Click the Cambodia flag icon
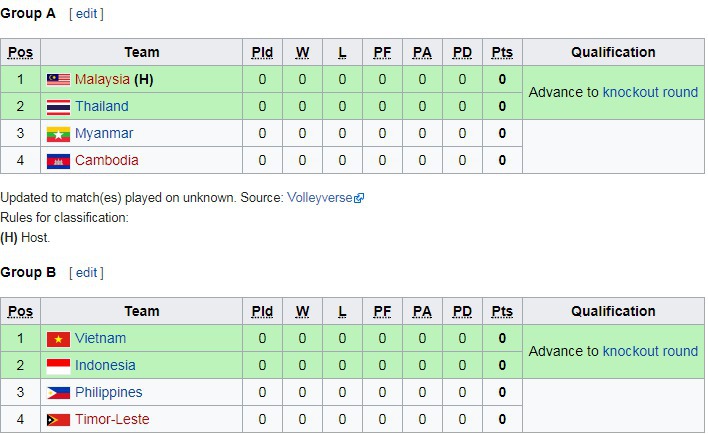This screenshot has height=434, width=708. coord(58,161)
